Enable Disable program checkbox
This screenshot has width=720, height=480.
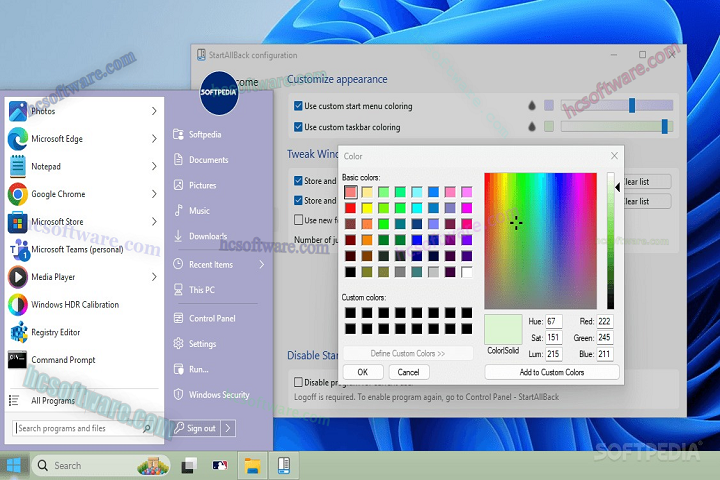298,382
